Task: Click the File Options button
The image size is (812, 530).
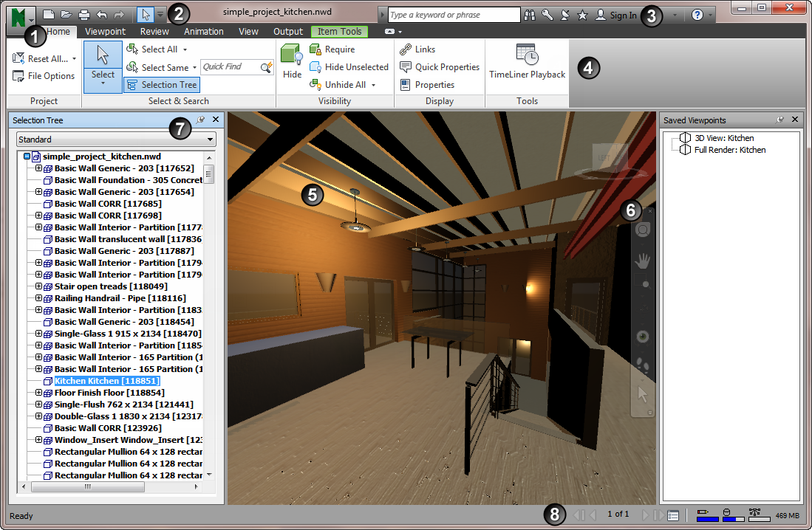Action: (x=44, y=76)
